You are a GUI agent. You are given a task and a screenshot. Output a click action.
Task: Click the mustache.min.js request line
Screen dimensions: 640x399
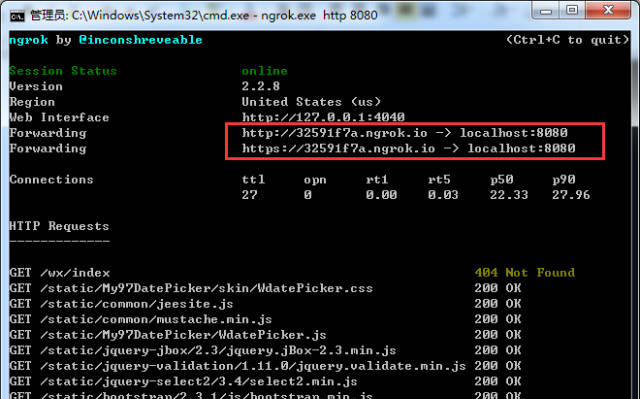click(265, 319)
